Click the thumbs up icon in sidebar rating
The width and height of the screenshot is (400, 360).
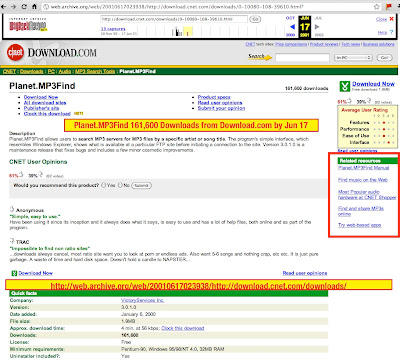tap(349, 100)
